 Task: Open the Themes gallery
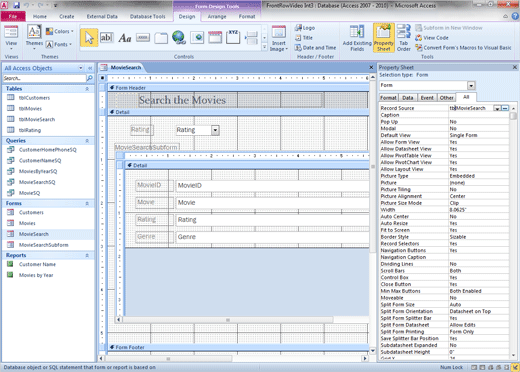pyautogui.click(x=34, y=37)
